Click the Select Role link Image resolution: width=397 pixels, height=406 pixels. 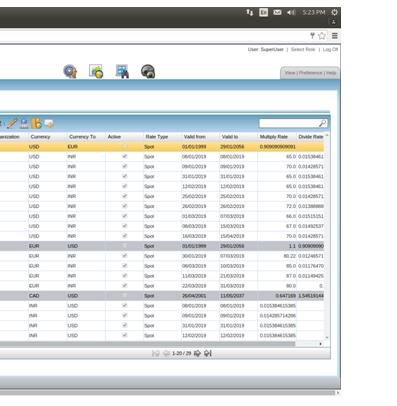(x=303, y=49)
